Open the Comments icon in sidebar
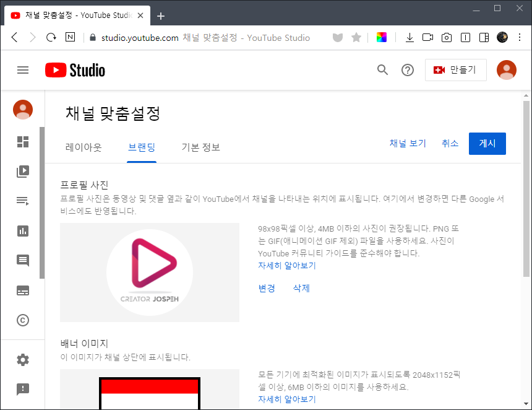 click(23, 261)
